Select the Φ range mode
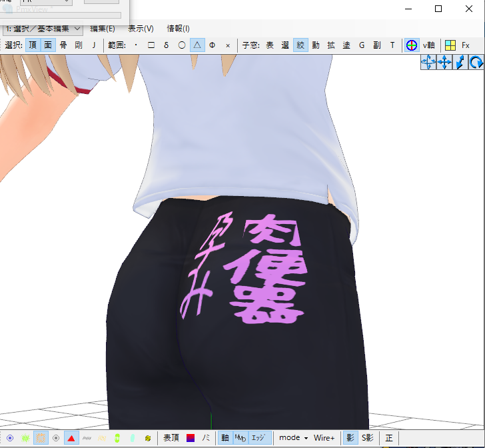485x448 pixels. 212,45
